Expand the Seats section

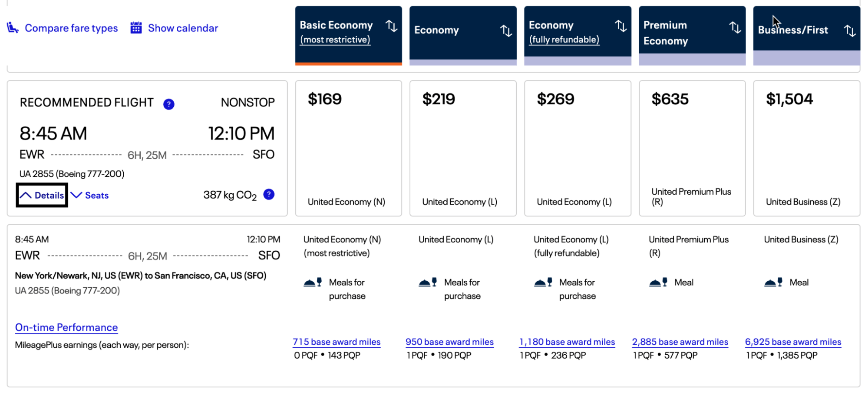coord(90,195)
